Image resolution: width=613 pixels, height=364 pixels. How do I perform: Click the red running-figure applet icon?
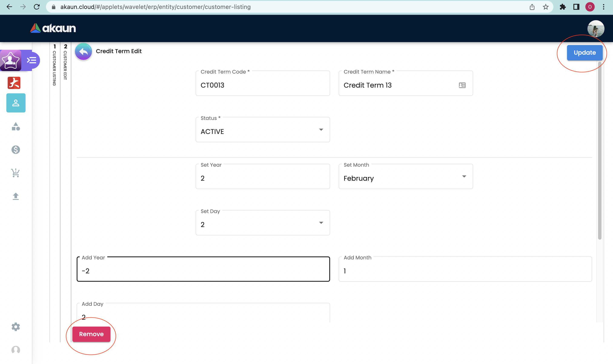point(14,83)
